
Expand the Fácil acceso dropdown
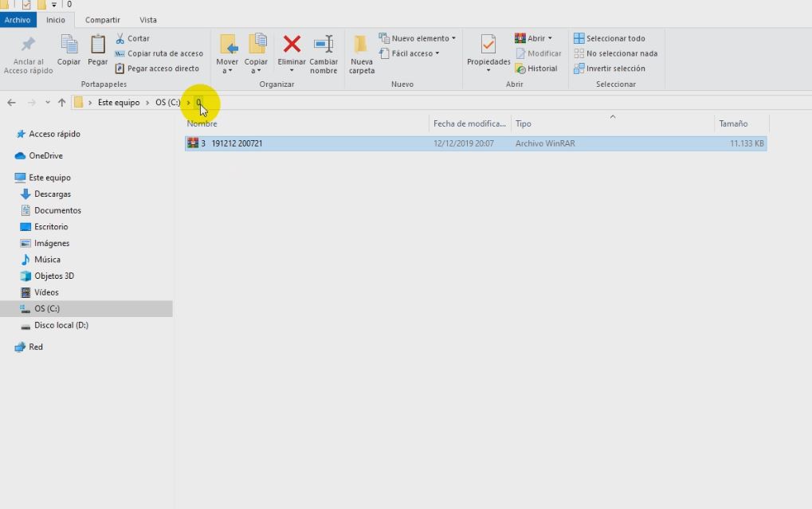pos(410,53)
